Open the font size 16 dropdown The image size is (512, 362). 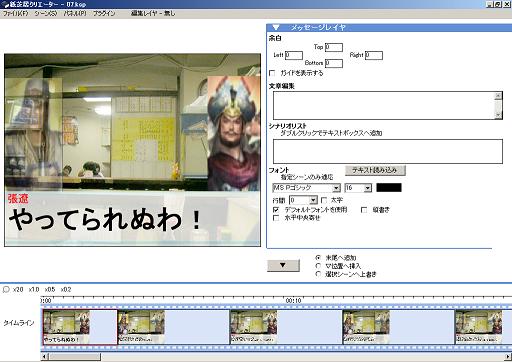pos(367,188)
